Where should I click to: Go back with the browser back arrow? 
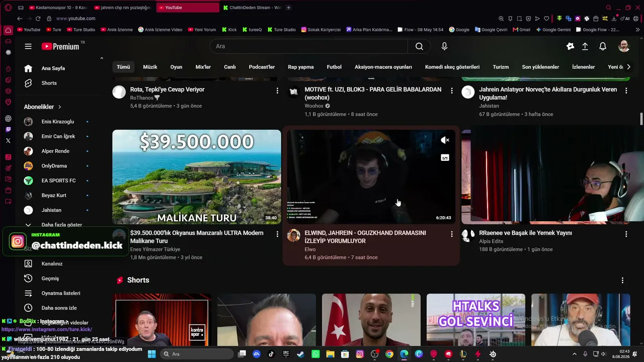click(x=20, y=19)
